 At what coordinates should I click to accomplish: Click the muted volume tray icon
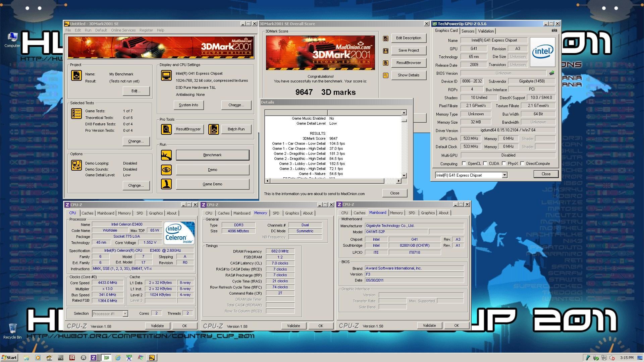click(612, 358)
